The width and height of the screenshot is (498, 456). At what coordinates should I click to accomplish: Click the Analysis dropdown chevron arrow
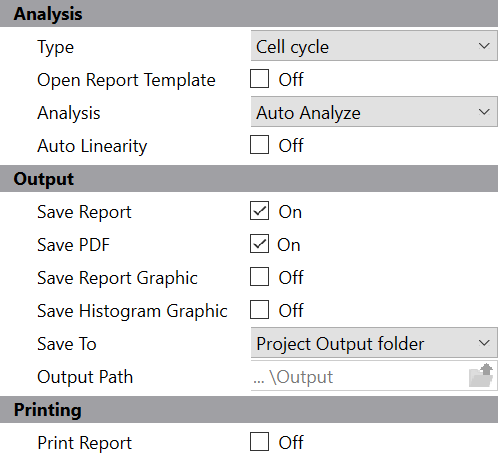coord(484,112)
